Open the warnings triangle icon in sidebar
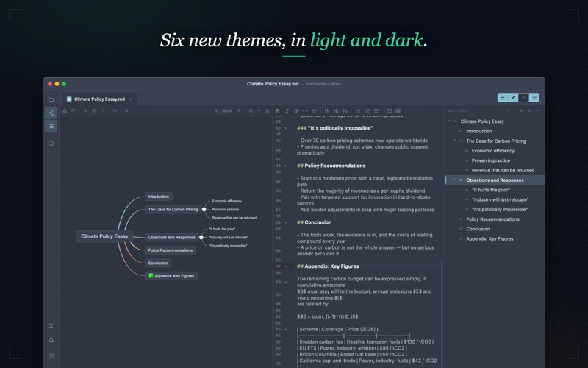Viewport: 588px width, 368px height. (51, 339)
